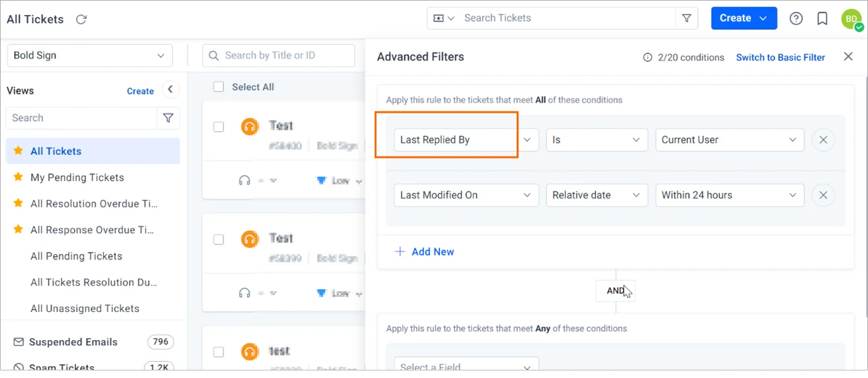868x378 pixels.
Task: Click the BD profile avatar
Action: [851, 18]
